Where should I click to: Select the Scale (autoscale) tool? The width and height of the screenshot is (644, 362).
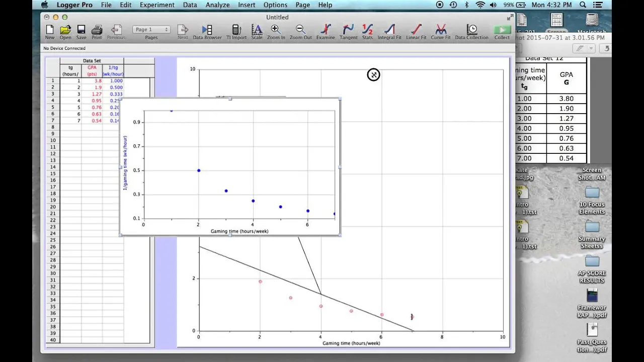point(257,32)
